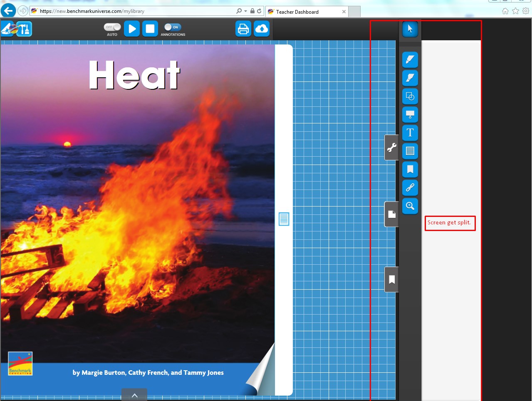532x401 pixels.
Task: Click the browser Refresh icon
Action: click(x=259, y=11)
